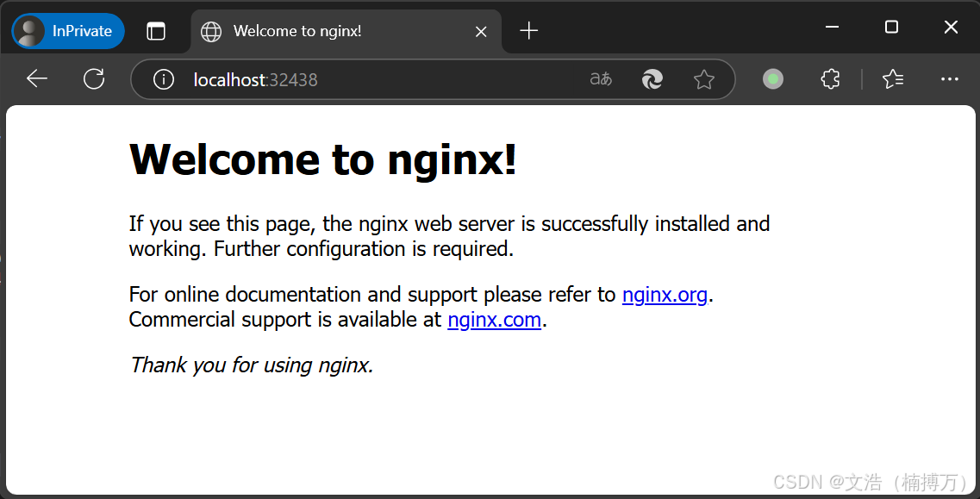Click the Thank you for using nginx text

252,365
